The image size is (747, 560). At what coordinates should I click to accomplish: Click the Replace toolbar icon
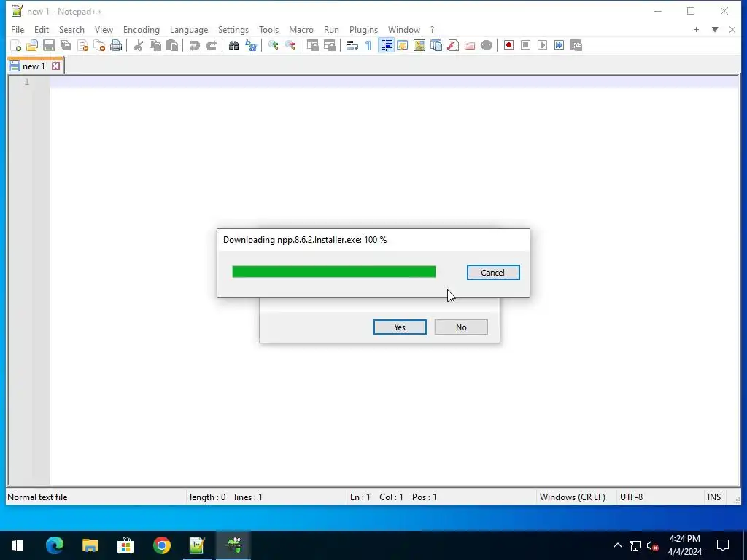click(x=251, y=45)
